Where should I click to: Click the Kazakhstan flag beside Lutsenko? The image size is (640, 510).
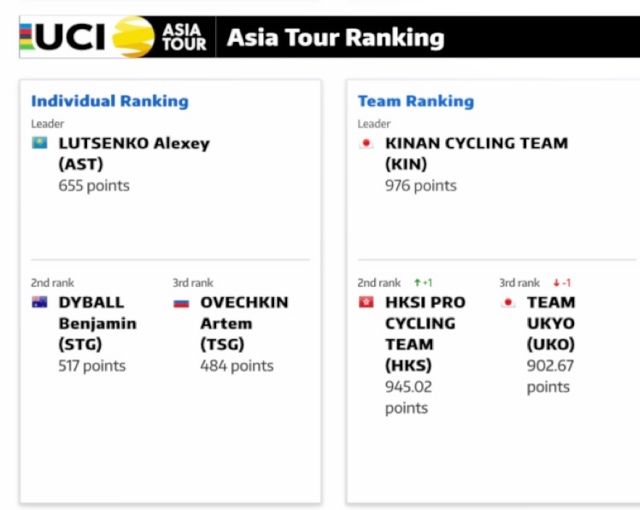pos(40,143)
